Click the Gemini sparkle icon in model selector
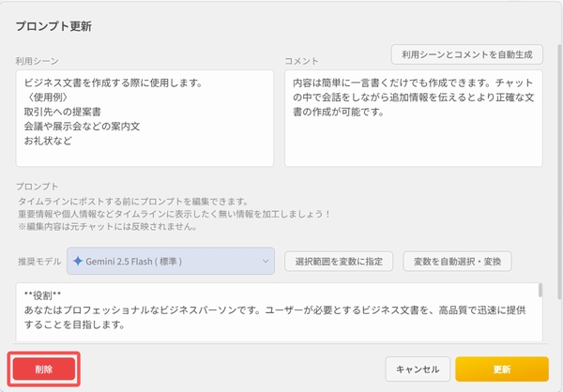The width and height of the screenshot is (563, 392). (78, 260)
